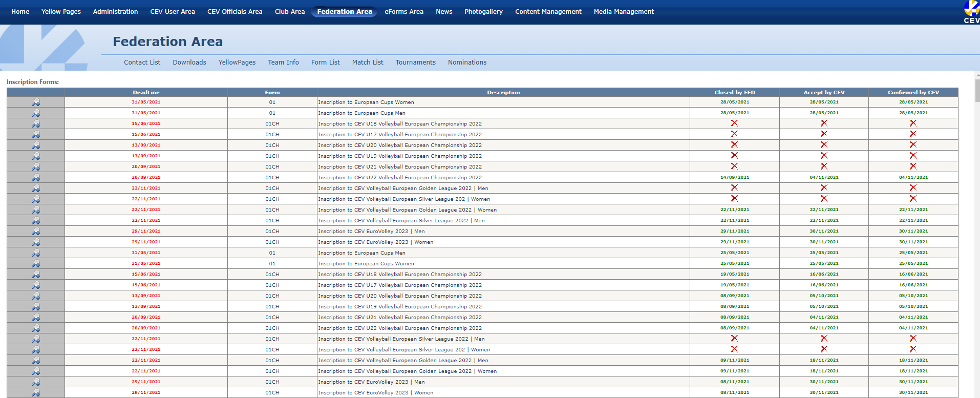
Task: Switch to CEV User Area
Action: [x=173, y=11]
